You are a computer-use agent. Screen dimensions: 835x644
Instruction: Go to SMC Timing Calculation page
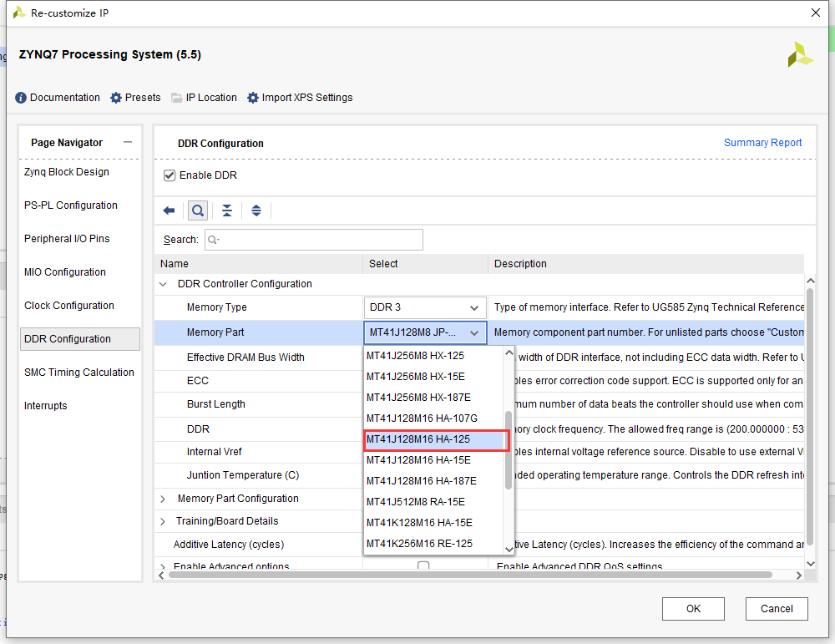[79, 373]
